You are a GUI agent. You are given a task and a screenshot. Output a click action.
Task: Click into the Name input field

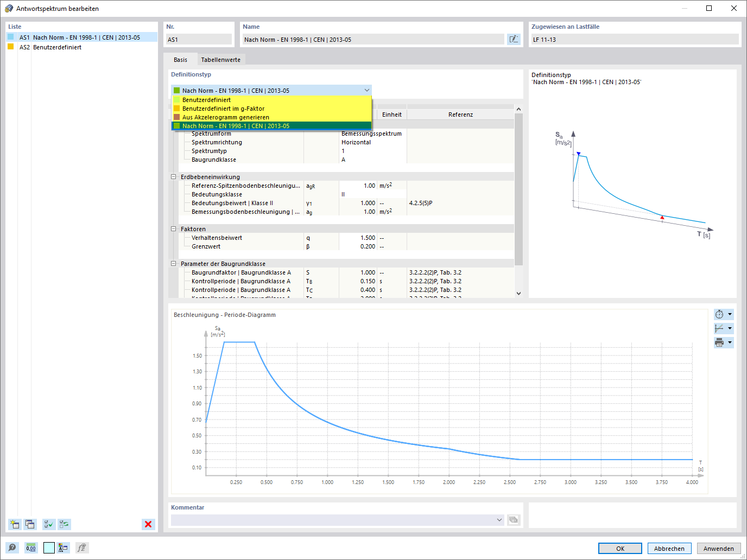[373, 40]
